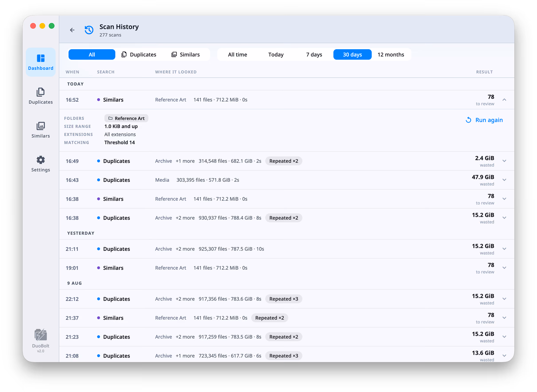Click '+2 more' in the 21:11 row
The image size is (537, 392).
pyautogui.click(x=185, y=249)
